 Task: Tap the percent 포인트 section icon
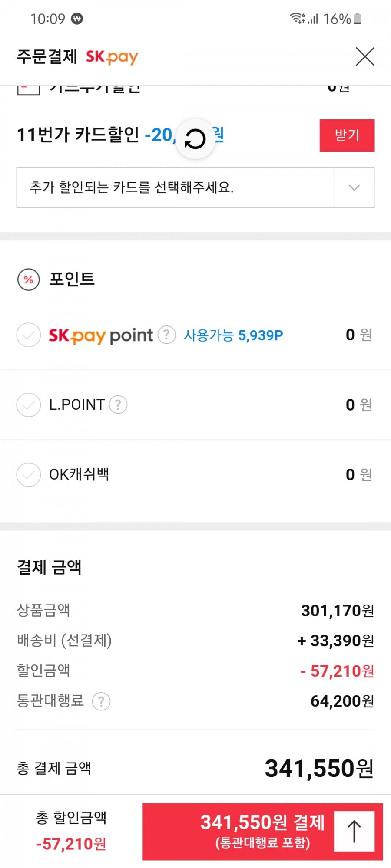[29, 279]
